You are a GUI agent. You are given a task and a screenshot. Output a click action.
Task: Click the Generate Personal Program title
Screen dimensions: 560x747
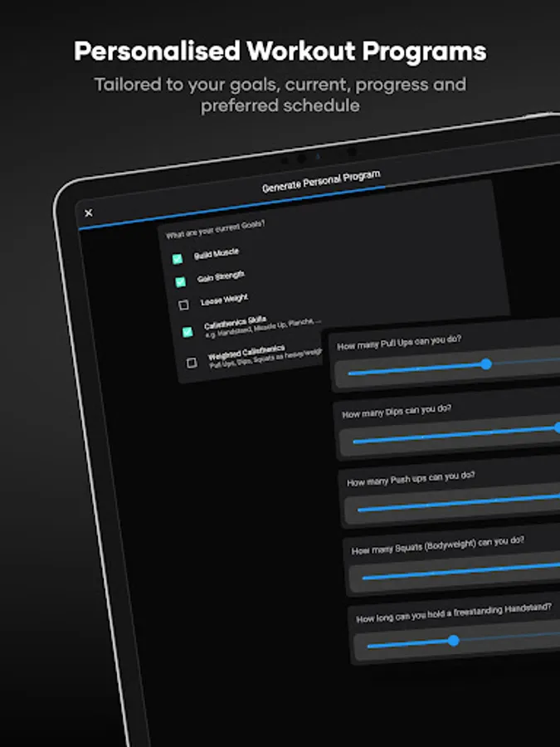coord(321,182)
